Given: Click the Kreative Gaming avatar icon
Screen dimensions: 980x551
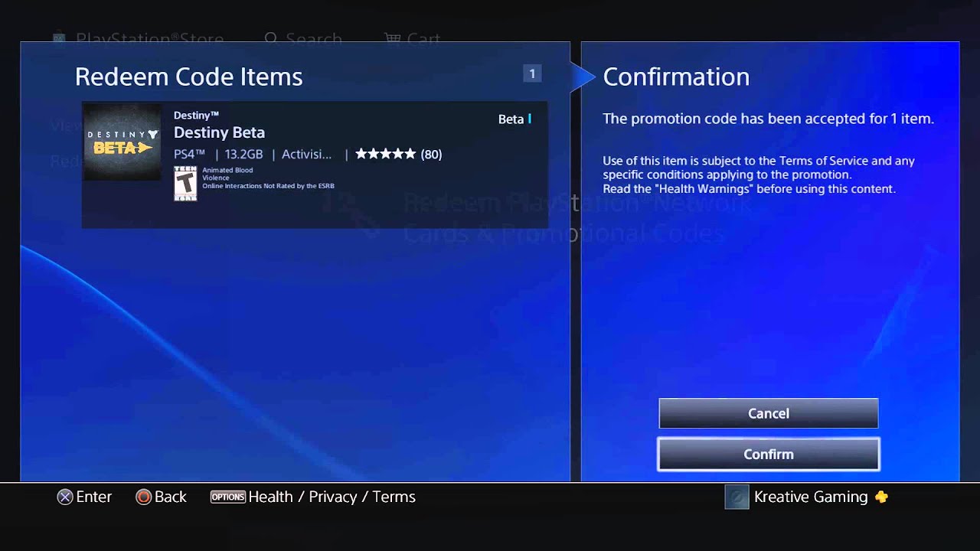Looking at the screenshot, I should pos(737,497).
